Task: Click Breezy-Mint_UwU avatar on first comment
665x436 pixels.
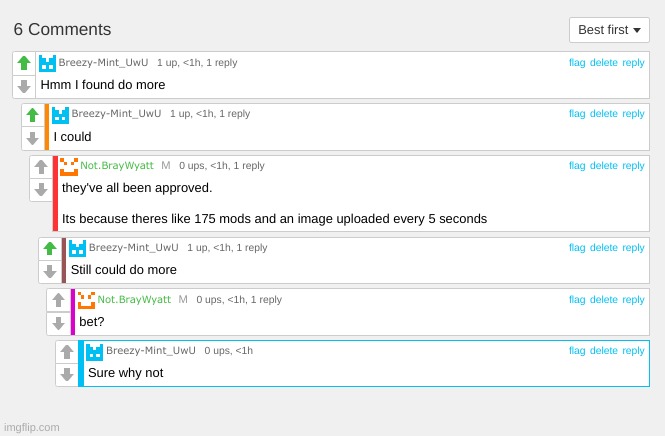Action: pos(48,63)
